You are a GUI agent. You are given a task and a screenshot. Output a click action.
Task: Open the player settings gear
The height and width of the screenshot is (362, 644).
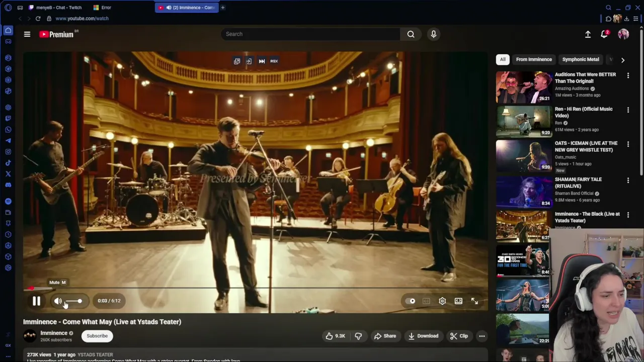tap(442, 301)
